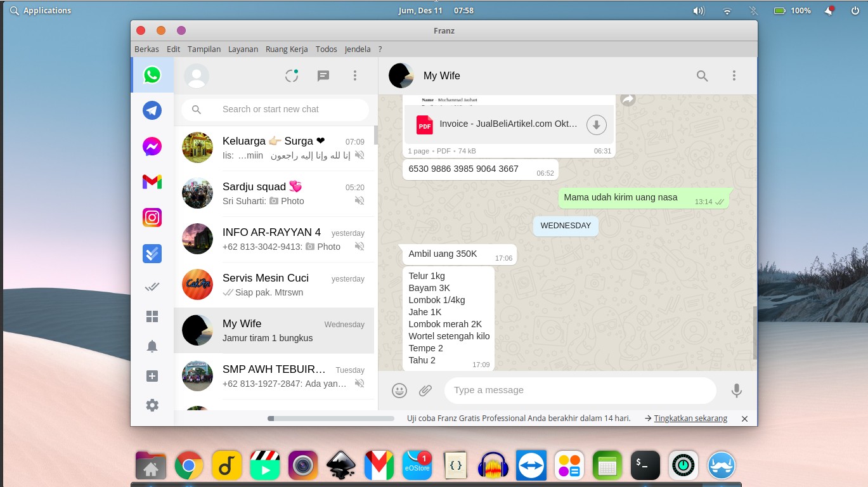Viewport: 868px width, 487px height.
Task: Open the Servis Mesin Cuci conversation
Action: pos(274,285)
